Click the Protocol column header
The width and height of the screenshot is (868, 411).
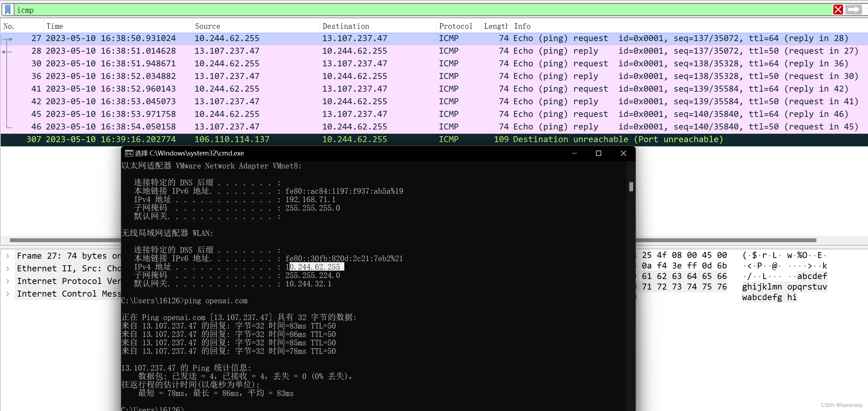click(x=456, y=26)
